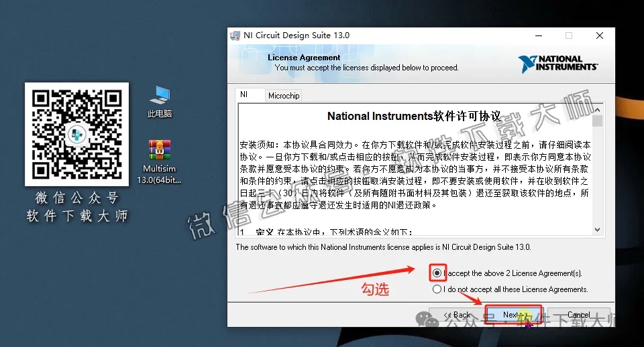The height and width of the screenshot is (347, 644).
Task: Click the 'You must accept the licenses' text
Action: pos(366,68)
